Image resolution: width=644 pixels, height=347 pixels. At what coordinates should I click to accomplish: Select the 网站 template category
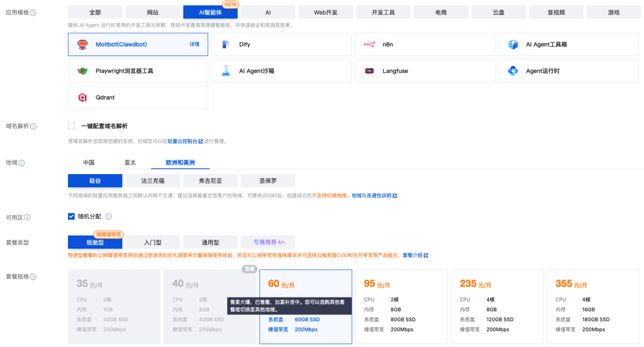click(x=153, y=13)
